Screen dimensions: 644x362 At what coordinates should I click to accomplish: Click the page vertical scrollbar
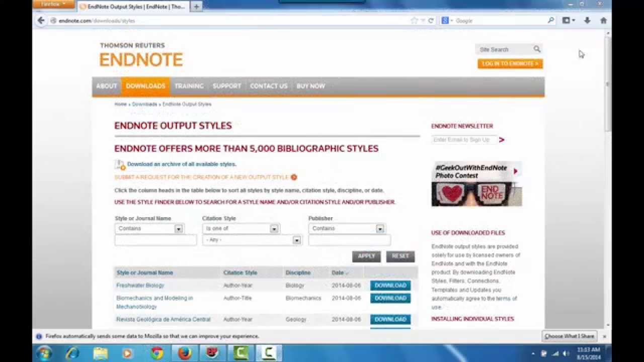click(x=608, y=83)
